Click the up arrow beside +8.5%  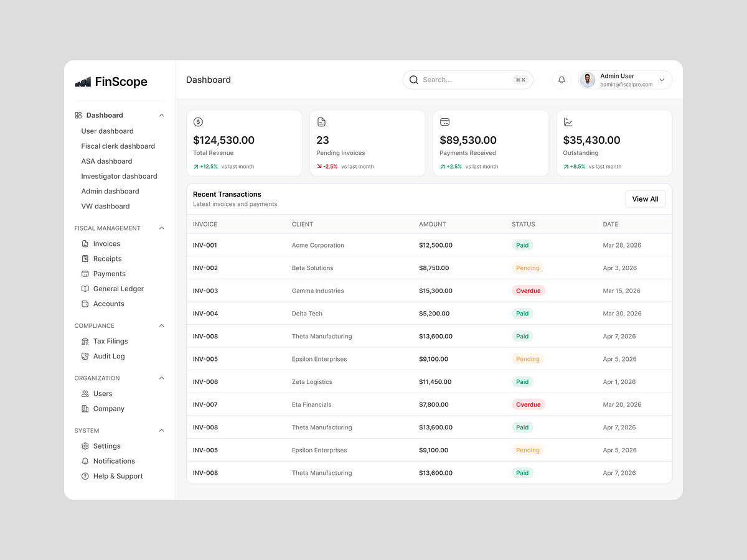point(566,167)
